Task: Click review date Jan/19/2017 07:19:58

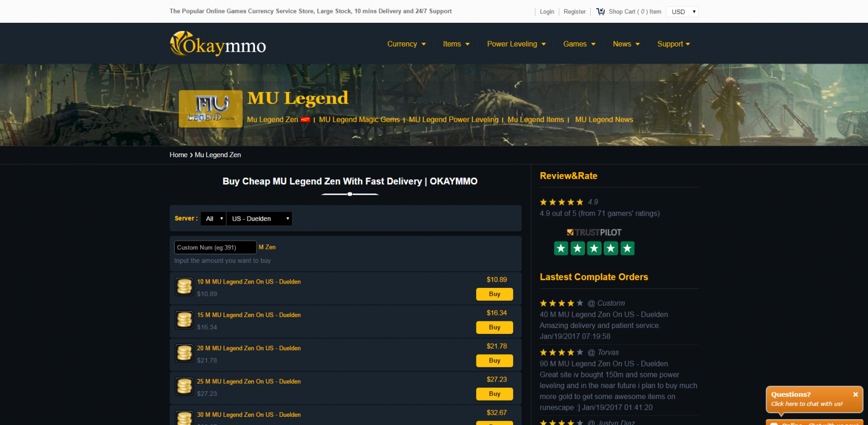Action: [x=575, y=336]
